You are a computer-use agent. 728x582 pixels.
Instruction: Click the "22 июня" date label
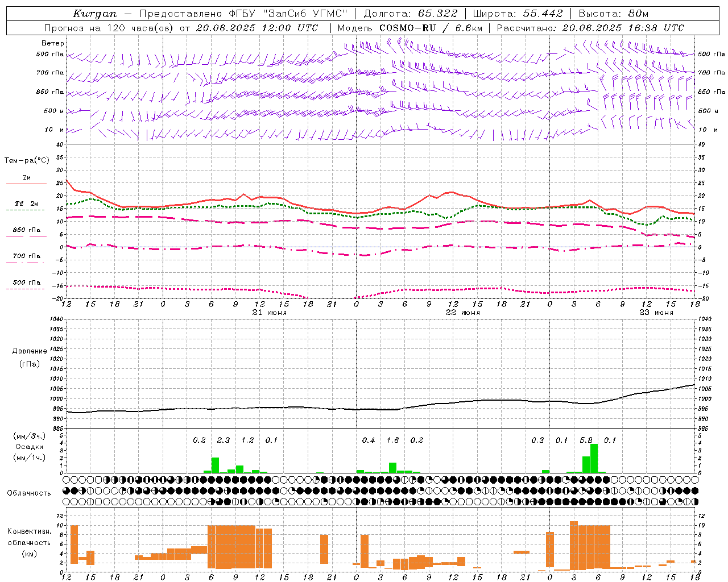coord(463,313)
